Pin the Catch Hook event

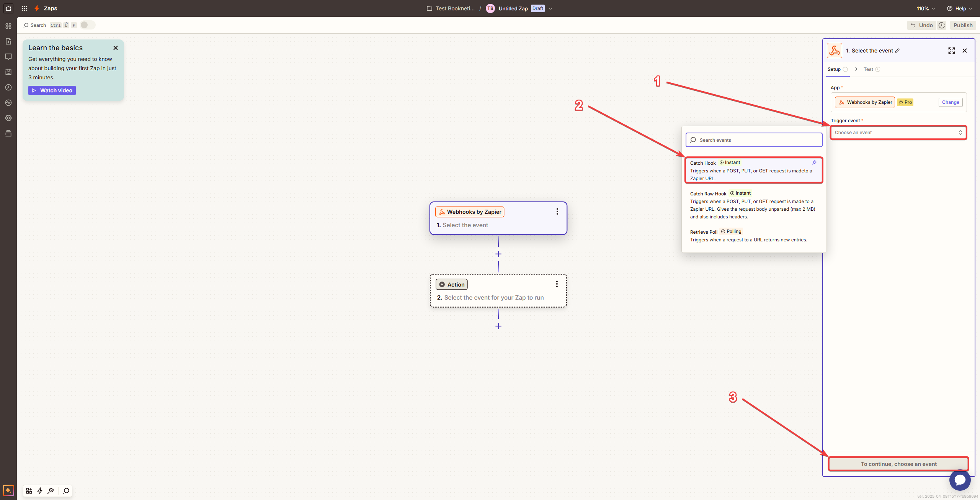814,162
